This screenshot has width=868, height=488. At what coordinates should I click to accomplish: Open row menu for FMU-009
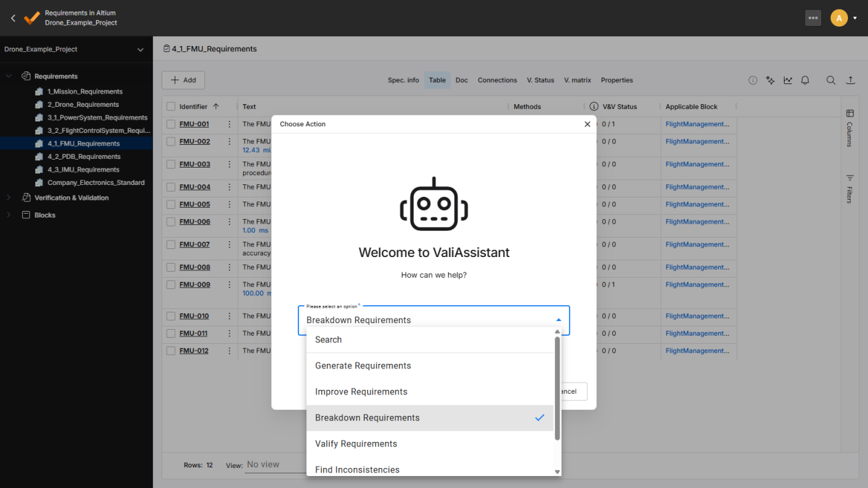230,284
